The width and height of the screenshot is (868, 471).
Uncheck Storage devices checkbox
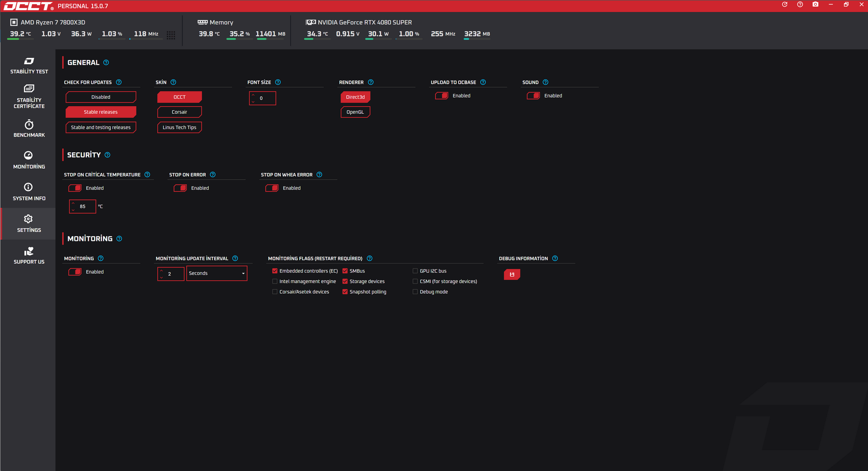[345, 282]
